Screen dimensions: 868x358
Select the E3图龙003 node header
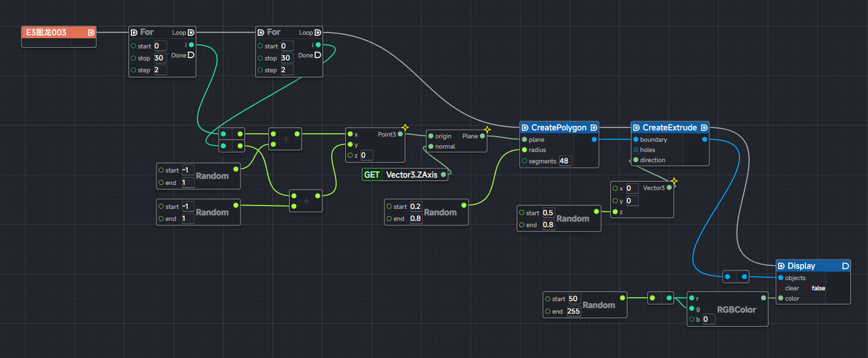click(51, 32)
